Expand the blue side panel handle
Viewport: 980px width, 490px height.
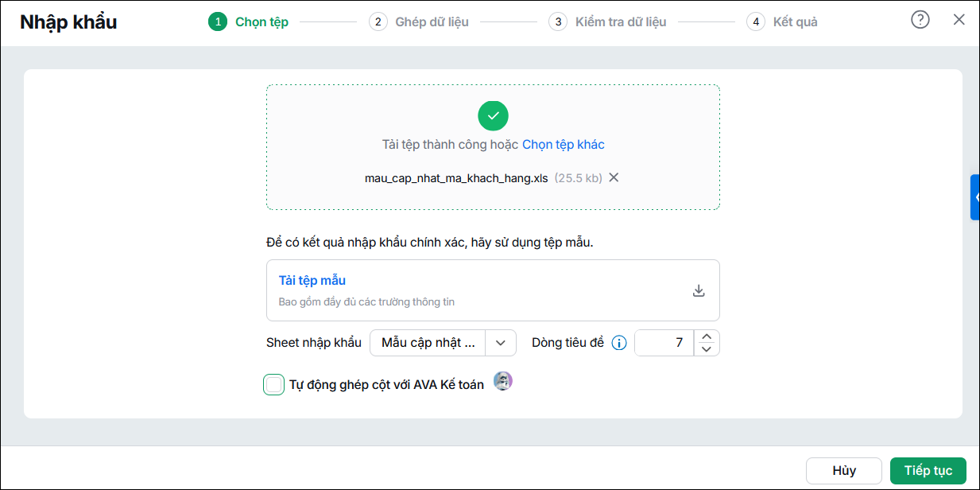[975, 196]
